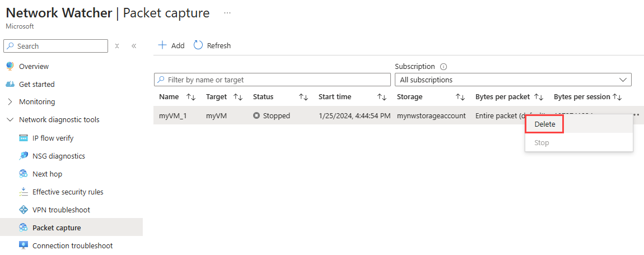Click the VPN troubleshoot icon
Screen dimensions: 644x255
tap(23, 210)
